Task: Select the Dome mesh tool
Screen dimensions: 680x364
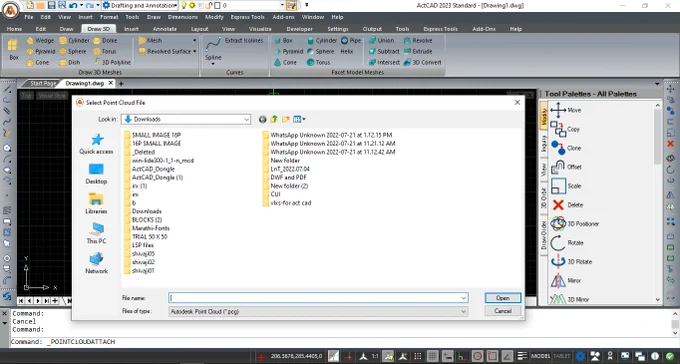Action: 105,40
